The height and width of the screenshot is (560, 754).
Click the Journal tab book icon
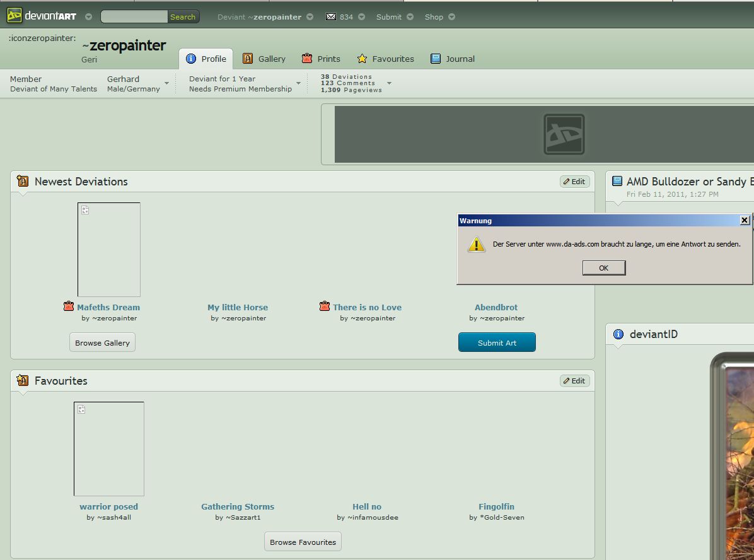point(435,59)
